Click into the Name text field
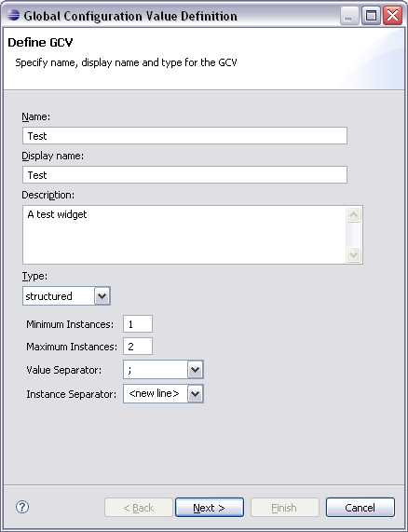 pyautogui.click(x=184, y=136)
